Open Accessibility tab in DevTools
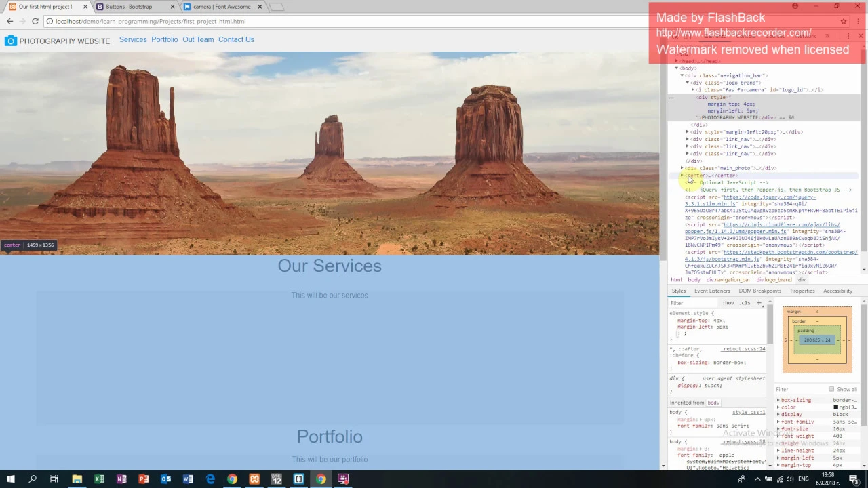 [837, 291]
